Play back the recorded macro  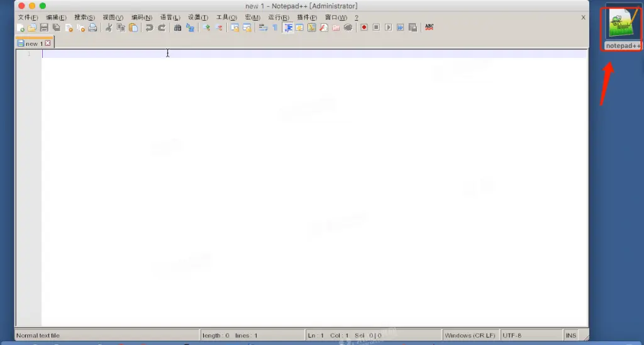point(389,28)
